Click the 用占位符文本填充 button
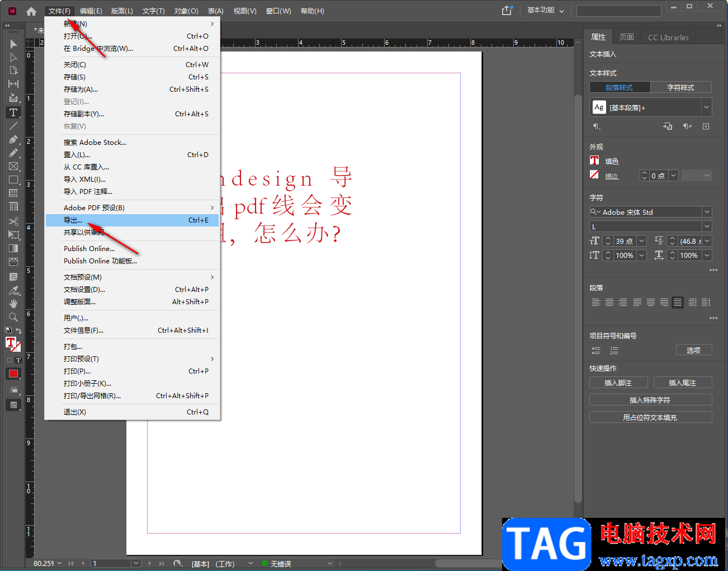 (651, 417)
